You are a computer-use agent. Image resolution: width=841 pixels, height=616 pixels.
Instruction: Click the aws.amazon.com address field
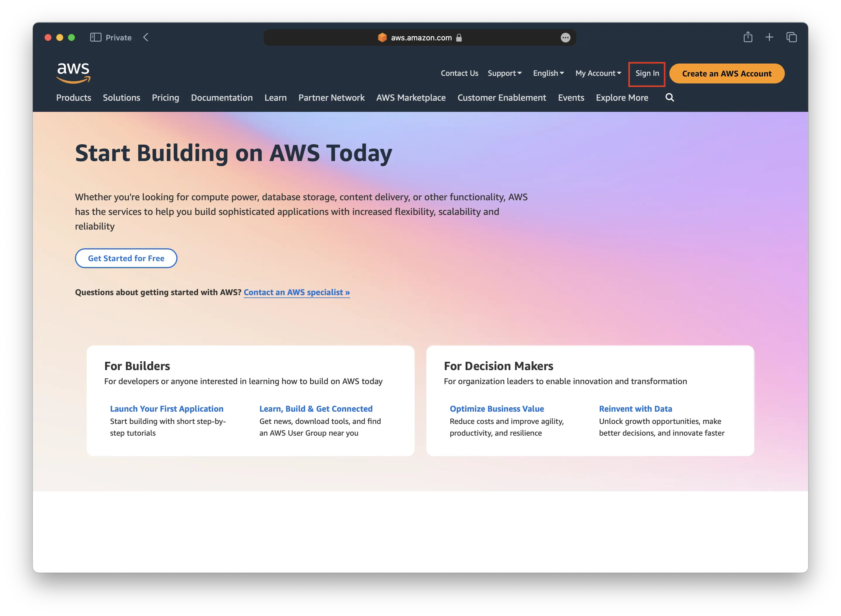420,38
